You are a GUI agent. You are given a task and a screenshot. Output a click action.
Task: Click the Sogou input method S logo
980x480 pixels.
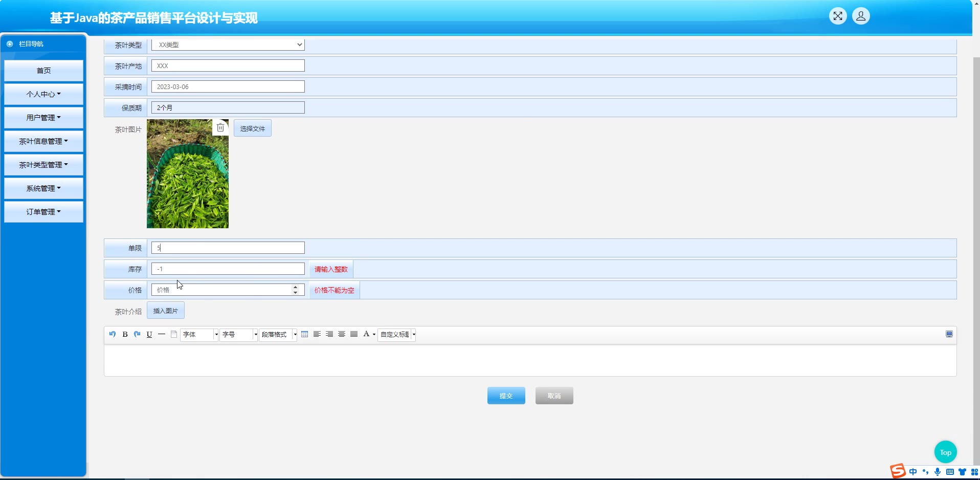(x=898, y=471)
